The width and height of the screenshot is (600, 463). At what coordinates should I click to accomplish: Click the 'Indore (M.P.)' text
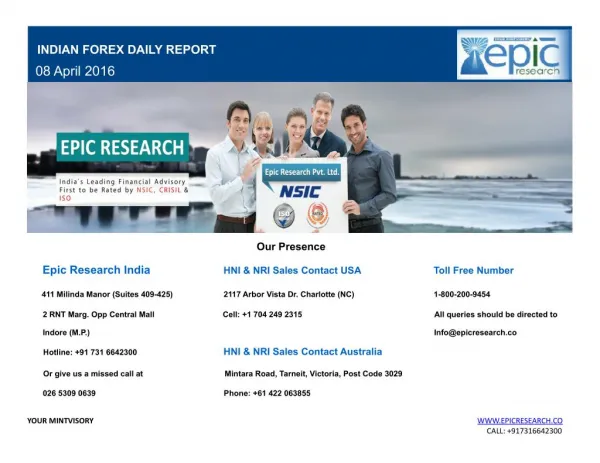coord(66,333)
